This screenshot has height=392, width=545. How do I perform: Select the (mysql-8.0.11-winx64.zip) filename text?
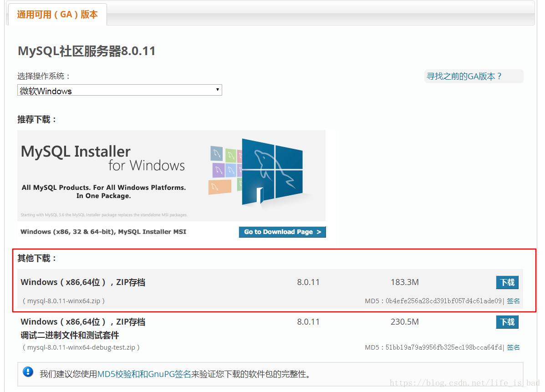pos(64,301)
